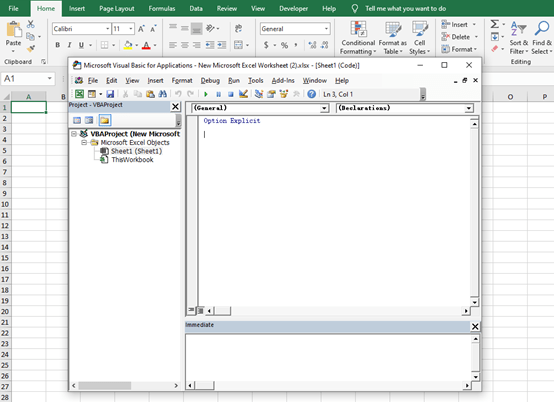Open the General number format dropdown

[x=326, y=29]
